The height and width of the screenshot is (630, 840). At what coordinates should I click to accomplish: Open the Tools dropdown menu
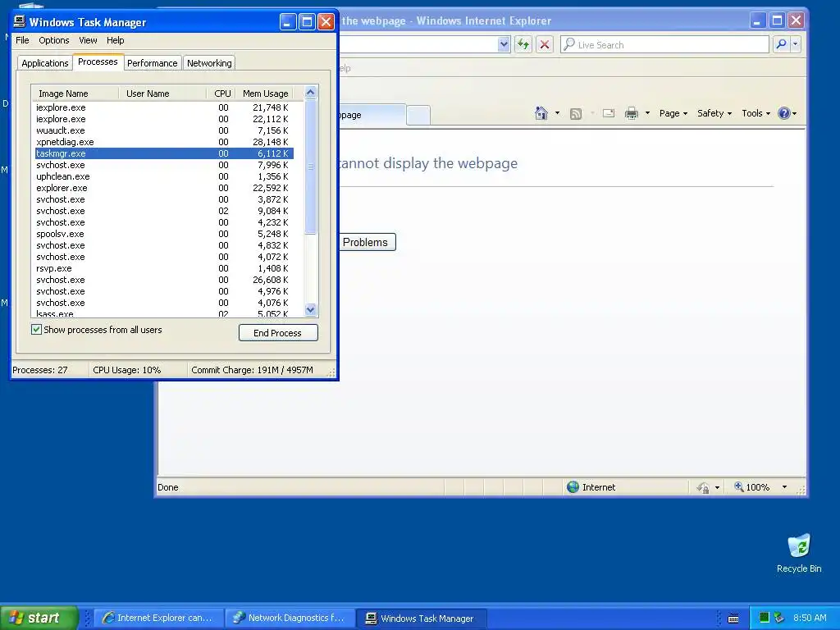tap(756, 113)
